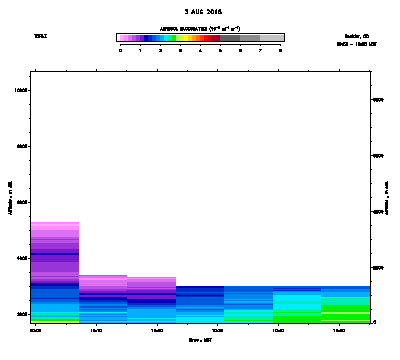Click the red segment of the colorbar
The image size is (400, 360).
[x=206, y=38]
